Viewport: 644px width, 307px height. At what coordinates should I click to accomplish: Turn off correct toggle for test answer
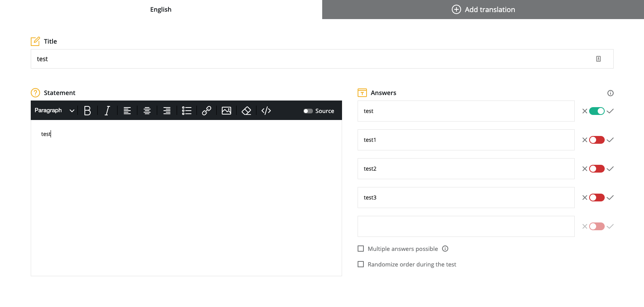pos(597,111)
